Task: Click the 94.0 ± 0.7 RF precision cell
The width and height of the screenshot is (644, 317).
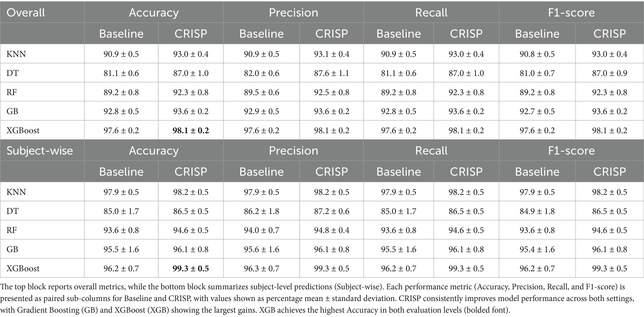Action: [261, 230]
